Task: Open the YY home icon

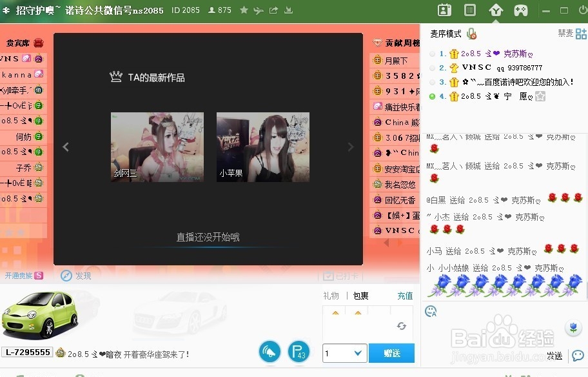Action: click(496, 10)
